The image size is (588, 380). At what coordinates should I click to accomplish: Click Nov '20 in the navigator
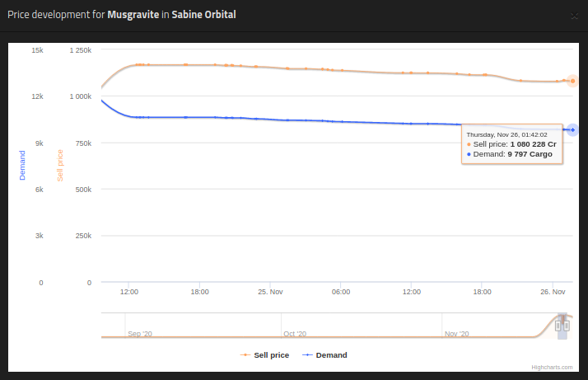(x=456, y=334)
